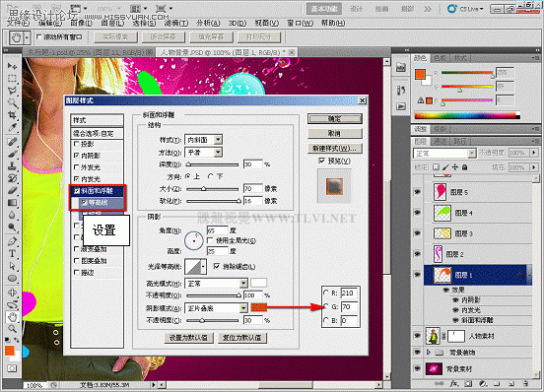This screenshot has height=392, width=544.
Task: Select the Pen tool
Action: 13,241
